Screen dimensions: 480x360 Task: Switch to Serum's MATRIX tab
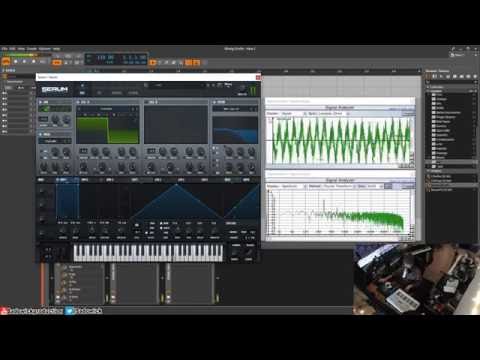point(116,93)
